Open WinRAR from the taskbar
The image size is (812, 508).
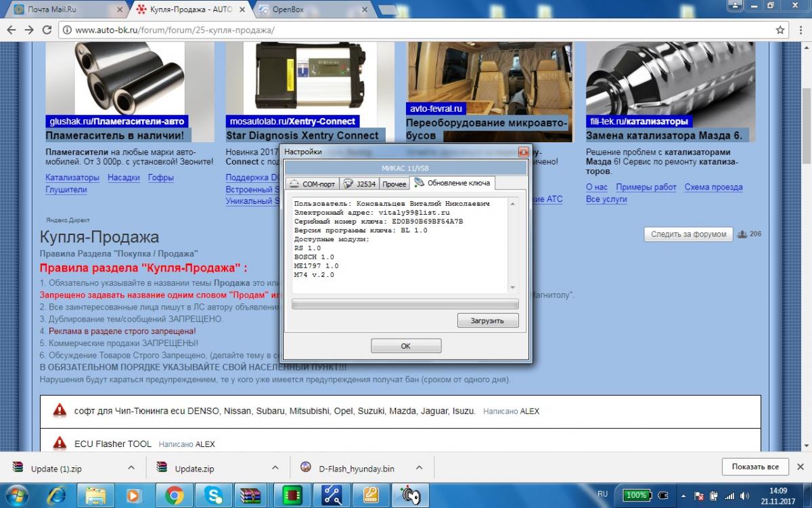click(x=250, y=495)
